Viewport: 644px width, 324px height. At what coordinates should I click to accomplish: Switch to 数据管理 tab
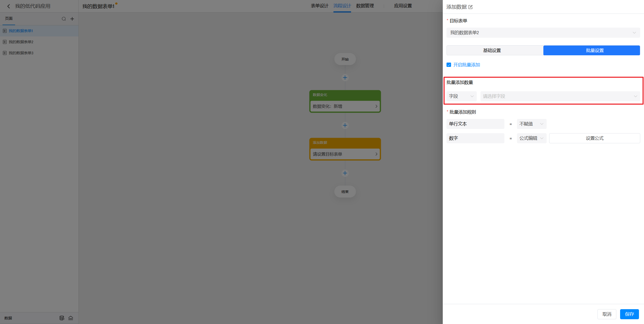[365, 6]
